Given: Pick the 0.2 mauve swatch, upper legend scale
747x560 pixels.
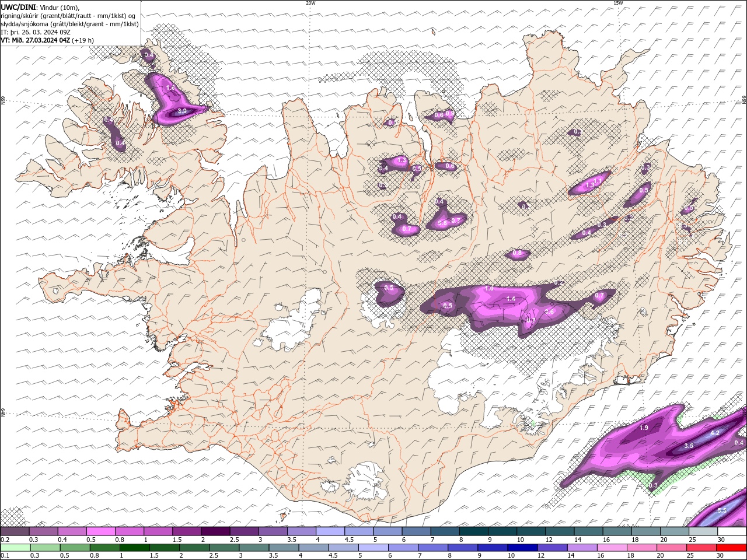Looking at the screenshot, I should click(15, 531).
